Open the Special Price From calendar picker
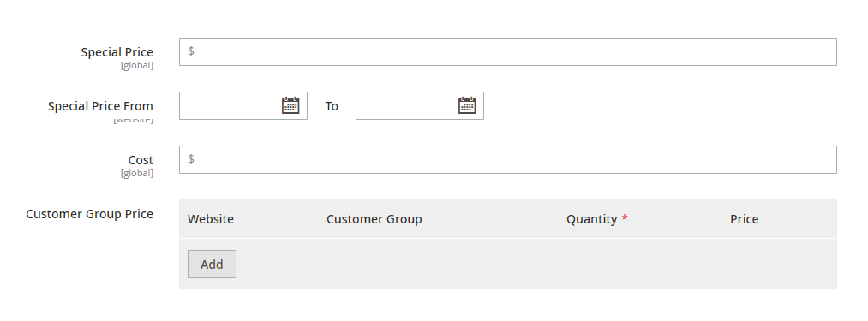Screen dimensions: 868x321 [290, 105]
